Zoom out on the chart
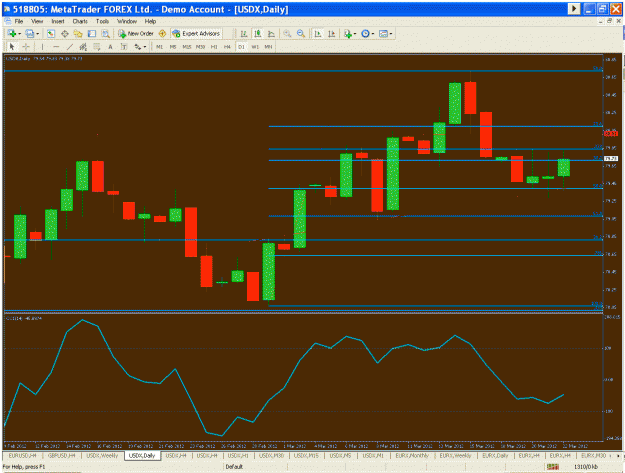Viewport: 625px width, 473px height. click(301, 34)
